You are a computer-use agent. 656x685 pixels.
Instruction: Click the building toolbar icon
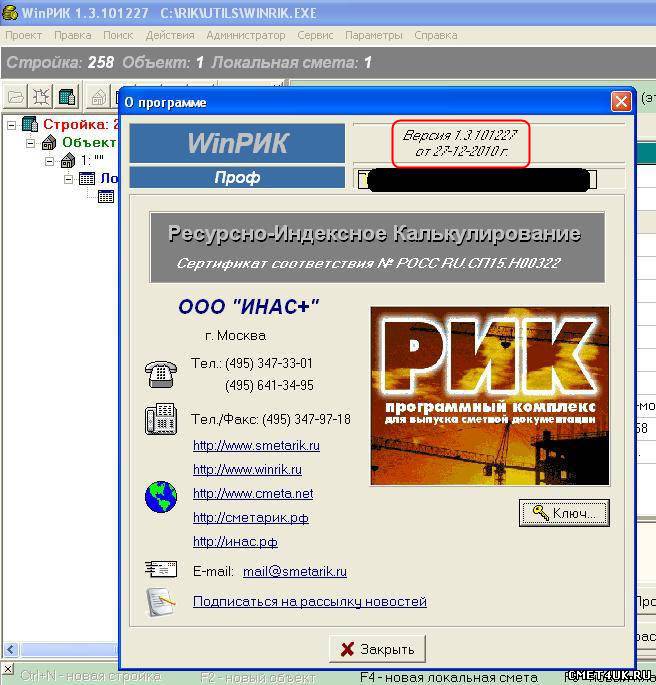coord(66,97)
